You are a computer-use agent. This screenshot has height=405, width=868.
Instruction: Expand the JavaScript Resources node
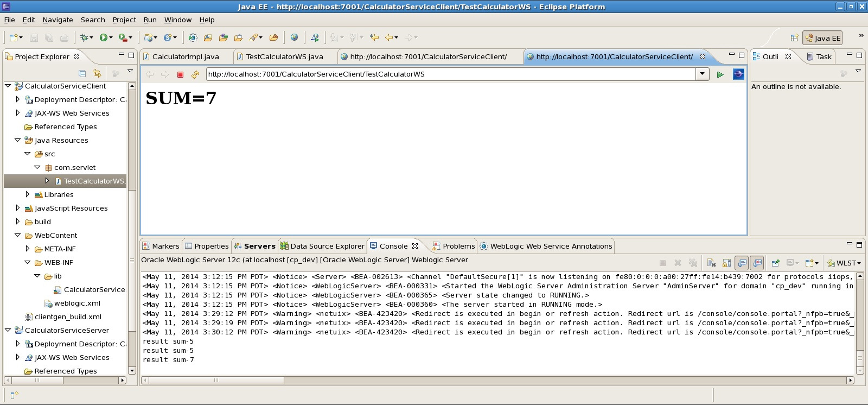(17, 208)
